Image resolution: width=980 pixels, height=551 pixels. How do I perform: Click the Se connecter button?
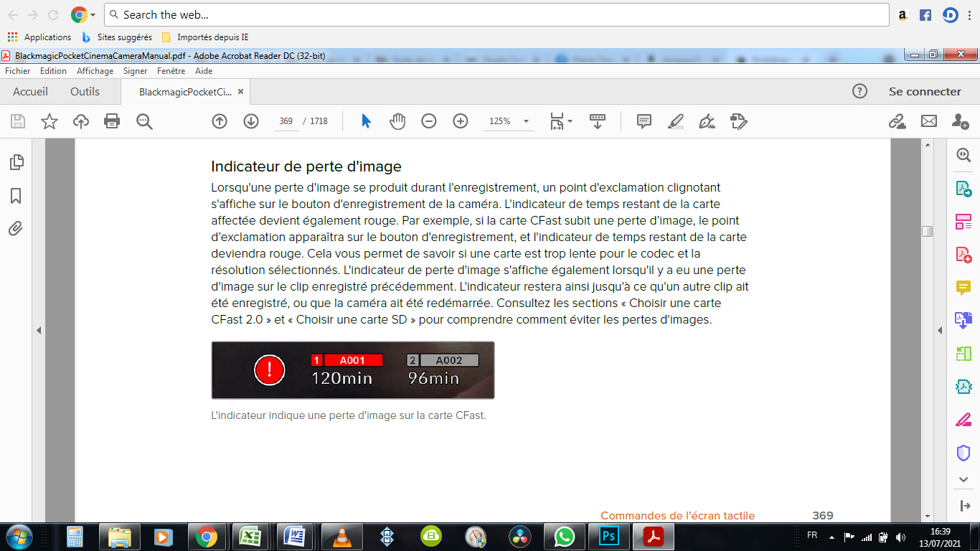tap(925, 91)
